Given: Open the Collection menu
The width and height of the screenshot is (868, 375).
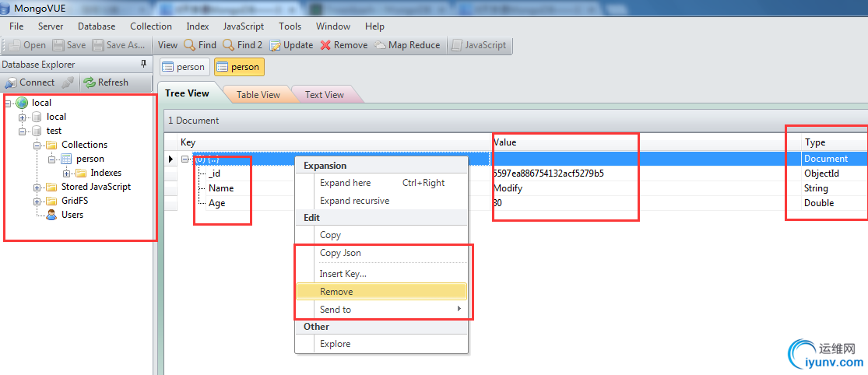Looking at the screenshot, I should 150,26.
